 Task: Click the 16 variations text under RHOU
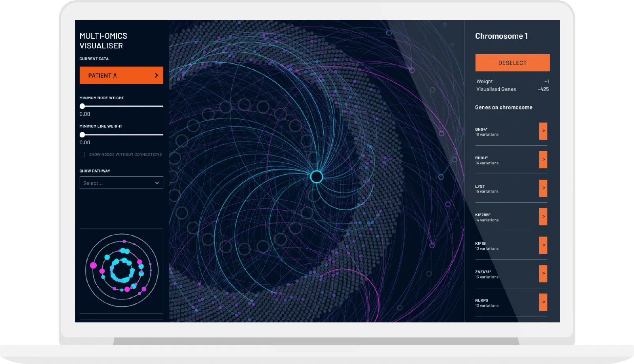(487, 163)
